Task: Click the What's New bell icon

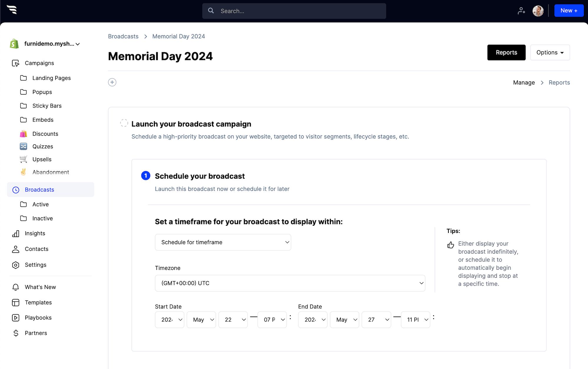Action: (x=16, y=287)
